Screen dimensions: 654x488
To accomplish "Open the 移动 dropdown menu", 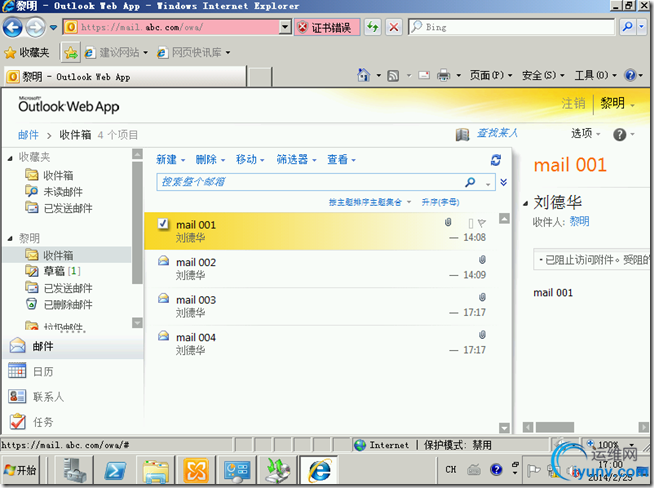I will (x=250, y=159).
